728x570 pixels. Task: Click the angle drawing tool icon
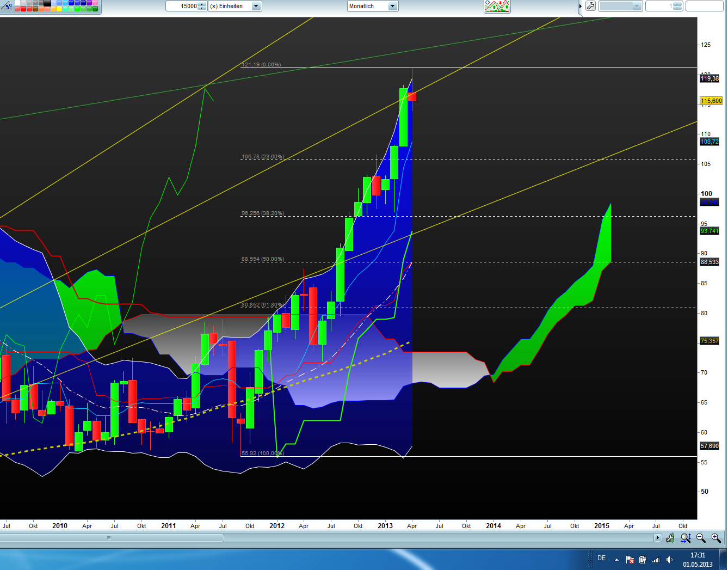[x=7, y=6]
